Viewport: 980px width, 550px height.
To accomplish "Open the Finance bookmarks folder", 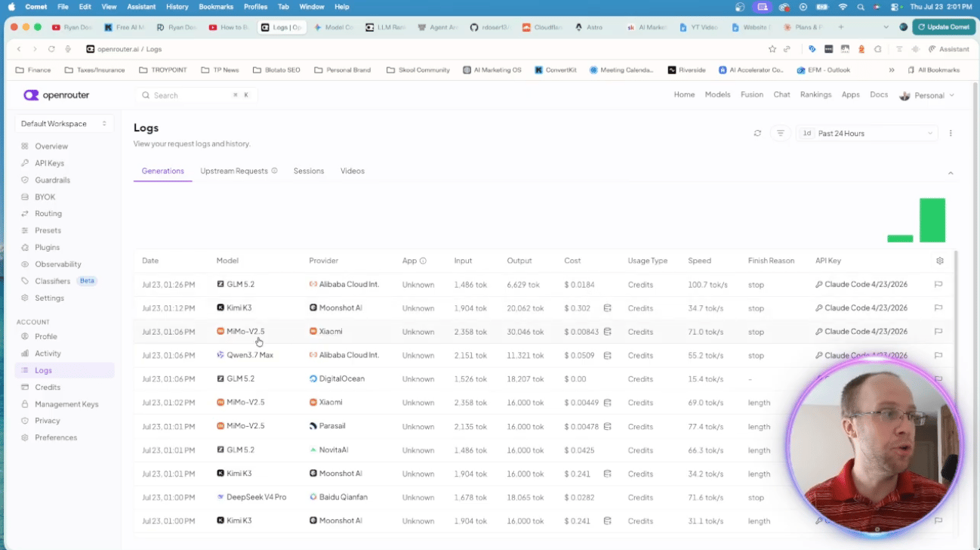I will point(33,70).
